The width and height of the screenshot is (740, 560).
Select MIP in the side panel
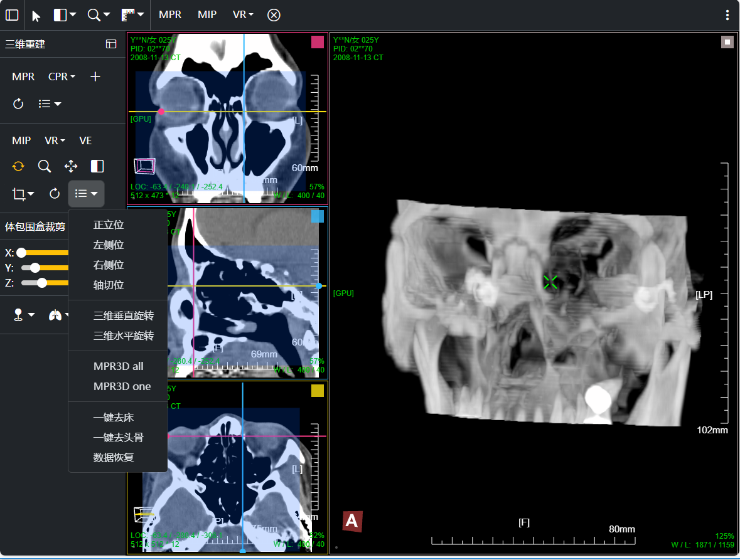(21, 140)
